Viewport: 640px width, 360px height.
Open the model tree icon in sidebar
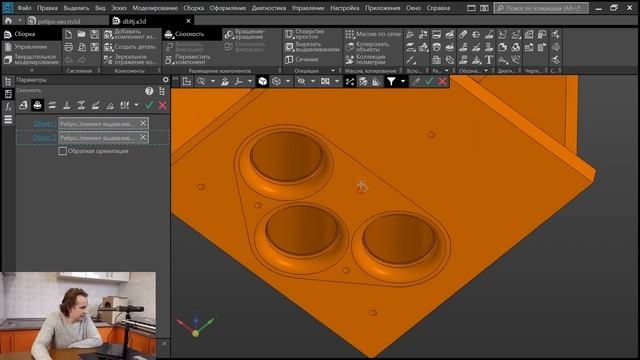point(8,81)
